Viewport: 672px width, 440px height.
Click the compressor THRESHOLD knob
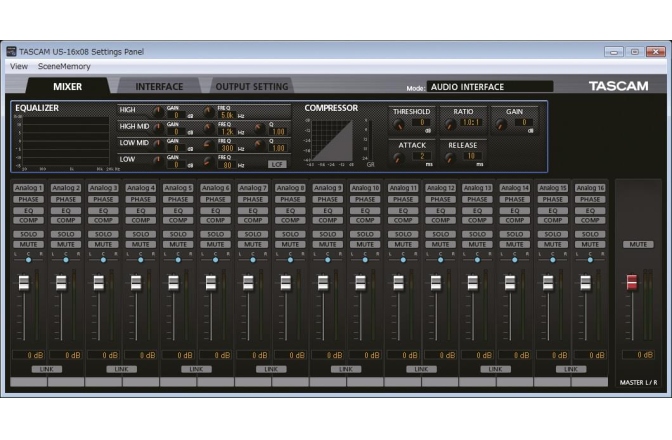point(399,125)
